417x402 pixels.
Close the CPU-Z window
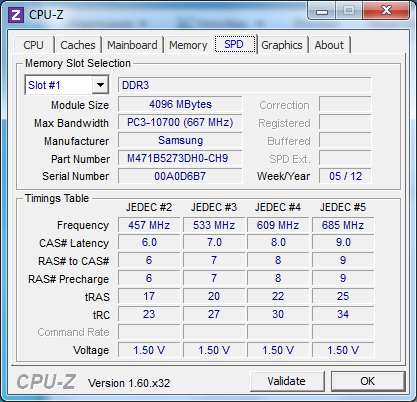point(386,11)
